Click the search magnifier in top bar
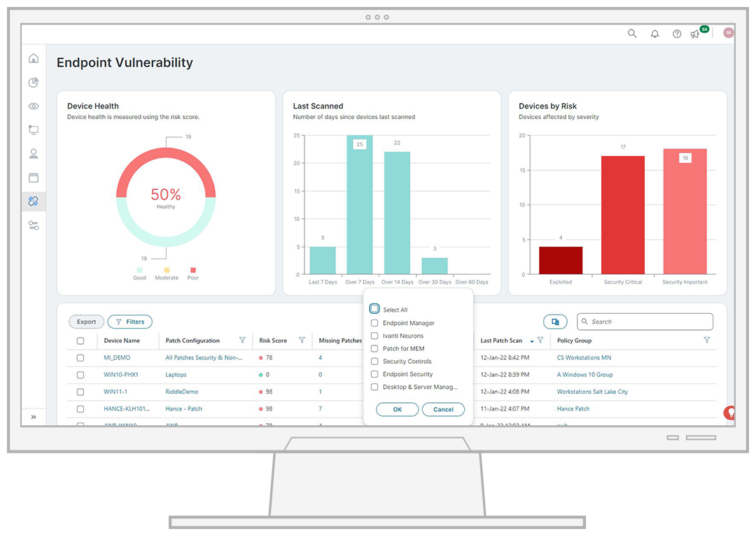 pos(632,34)
